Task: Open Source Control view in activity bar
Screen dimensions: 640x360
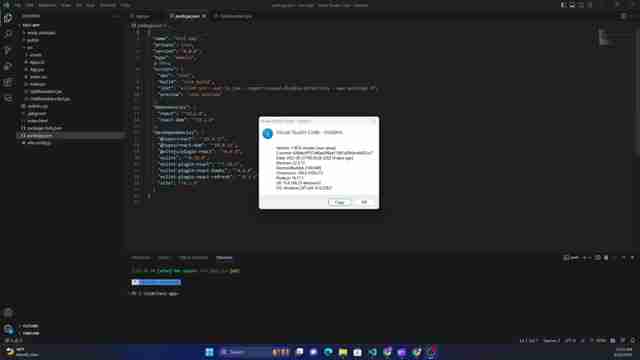Action: tap(8, 50)
